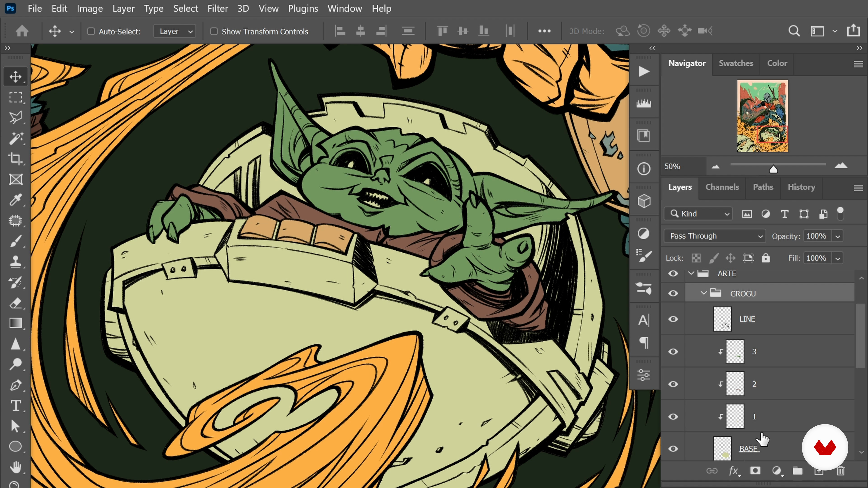This screenshot has width=868, height=488.
Task: Select the Polygonal Lasso tool
Action: coord(16,118)
